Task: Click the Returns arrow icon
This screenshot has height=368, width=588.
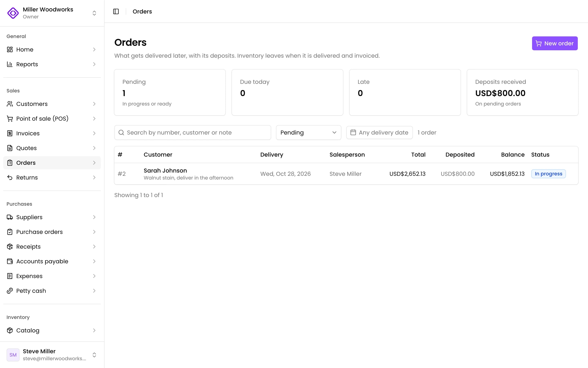Action: [10, 177]
